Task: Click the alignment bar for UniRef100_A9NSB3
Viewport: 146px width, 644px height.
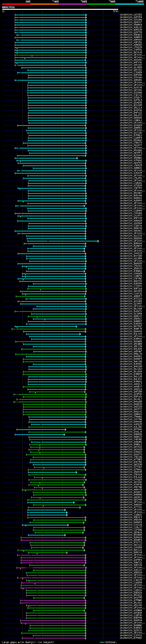Action: coord(51,45)
